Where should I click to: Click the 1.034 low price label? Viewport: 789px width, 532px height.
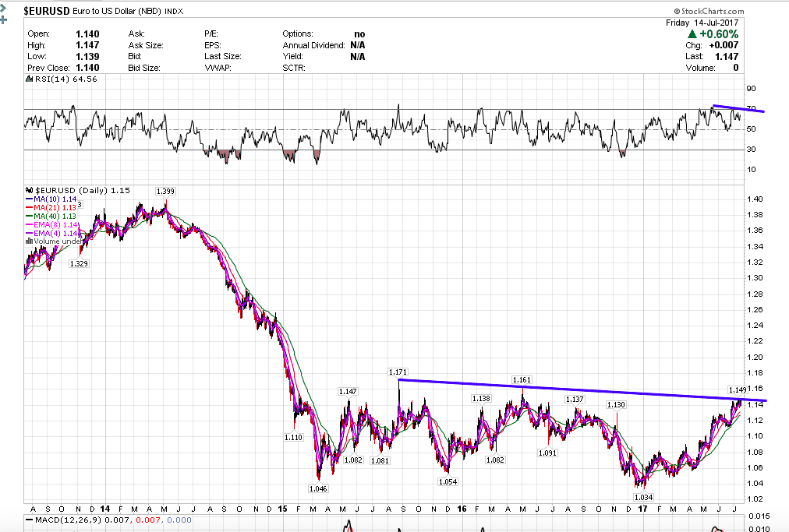point(643,497)
